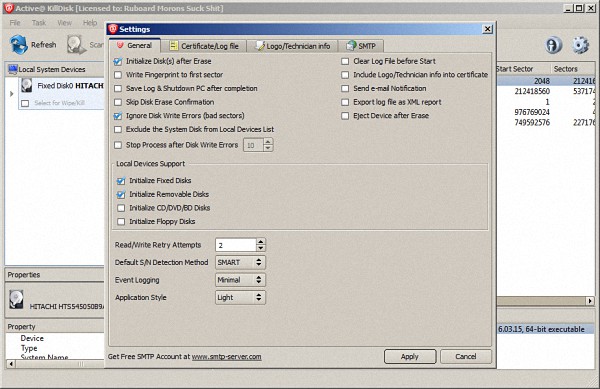
Task: Open the Help menu
Action: (90, 23)
